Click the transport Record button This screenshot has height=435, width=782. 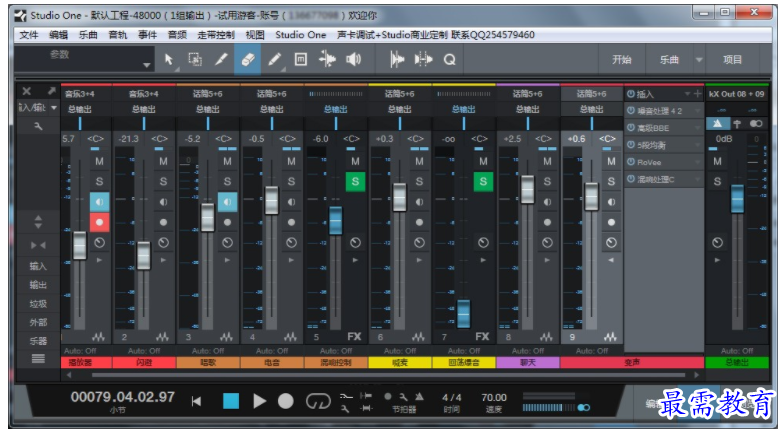[x=286, y=401]
